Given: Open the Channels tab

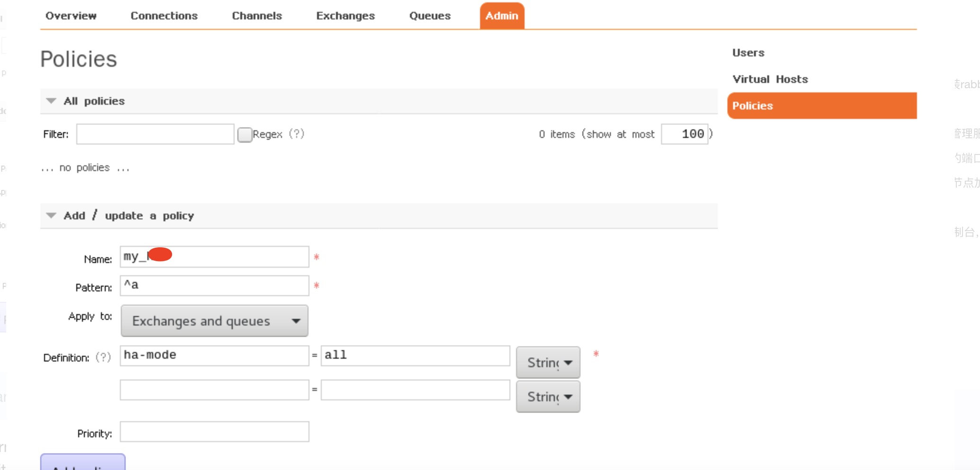Looking at the screenshot, I should point(256,16).
